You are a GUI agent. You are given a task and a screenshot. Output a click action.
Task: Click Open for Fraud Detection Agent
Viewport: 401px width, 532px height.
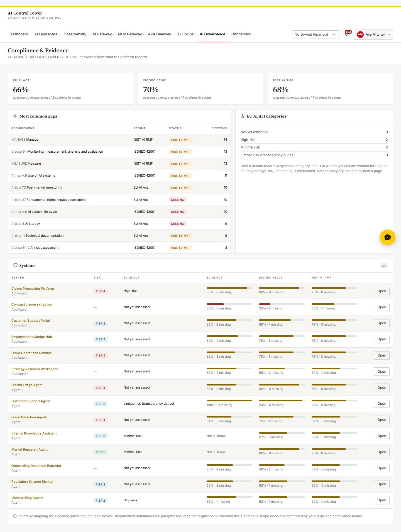coord(382,420)
